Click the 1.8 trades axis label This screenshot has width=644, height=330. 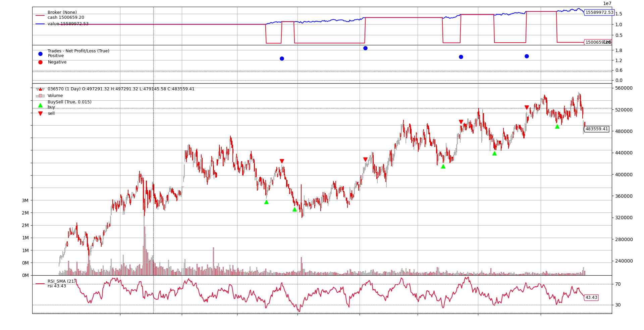[619, 50]
